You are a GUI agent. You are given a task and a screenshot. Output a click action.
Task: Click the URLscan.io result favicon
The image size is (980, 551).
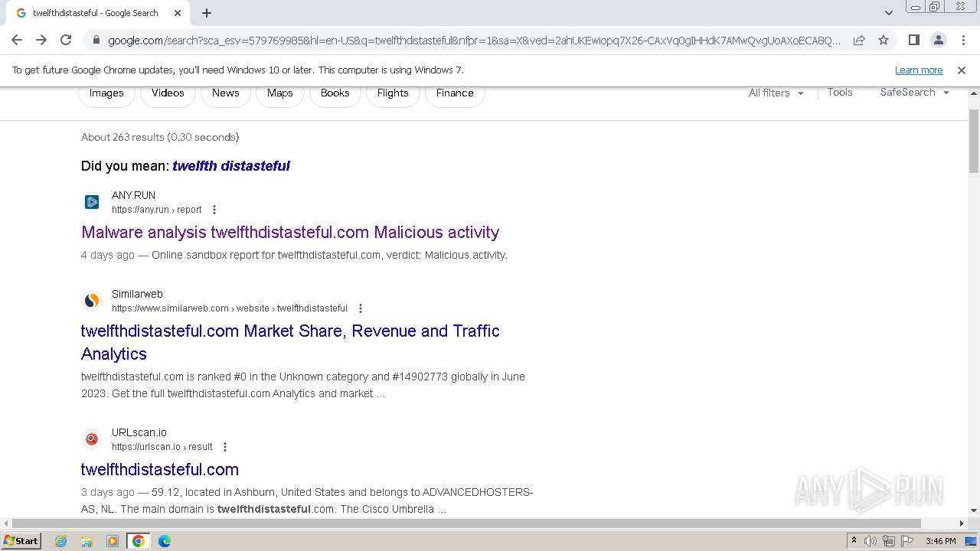coord(92,439)
